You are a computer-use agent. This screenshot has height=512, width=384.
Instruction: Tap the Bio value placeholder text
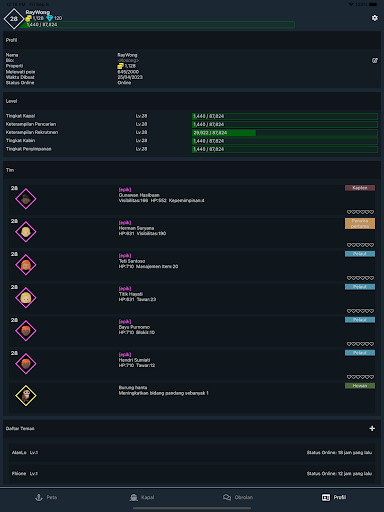click(128, 61)
